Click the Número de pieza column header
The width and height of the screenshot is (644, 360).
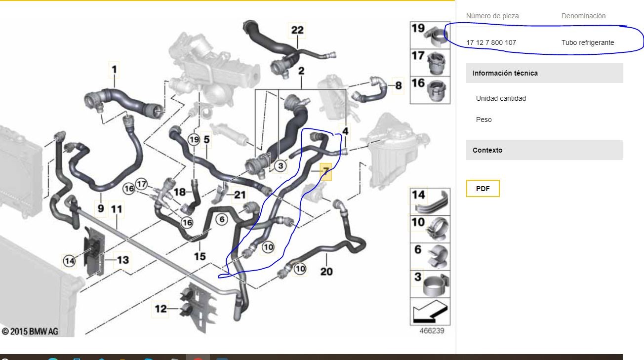coord(492,16)
